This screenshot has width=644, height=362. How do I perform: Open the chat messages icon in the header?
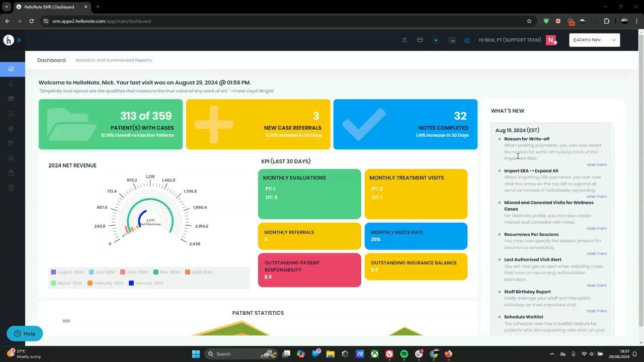[x=420, y=40]
